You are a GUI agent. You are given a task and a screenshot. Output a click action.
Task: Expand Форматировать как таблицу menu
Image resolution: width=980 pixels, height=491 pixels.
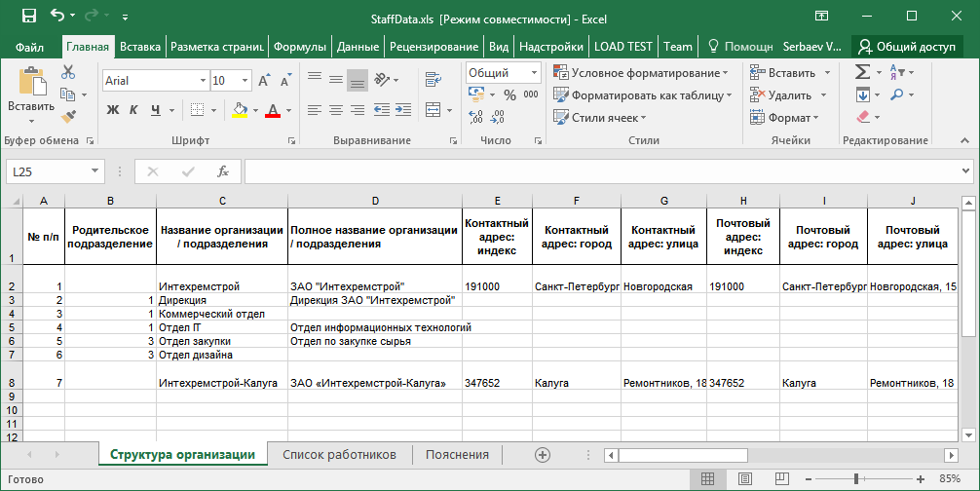tap(643, 94)
